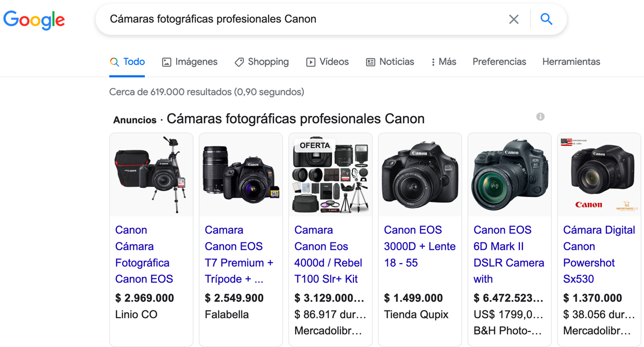Image resolution: width=644 pixels, height=347 pixels.
Task: Clear the search query with the X icon
Action: [x=514, y=20]
